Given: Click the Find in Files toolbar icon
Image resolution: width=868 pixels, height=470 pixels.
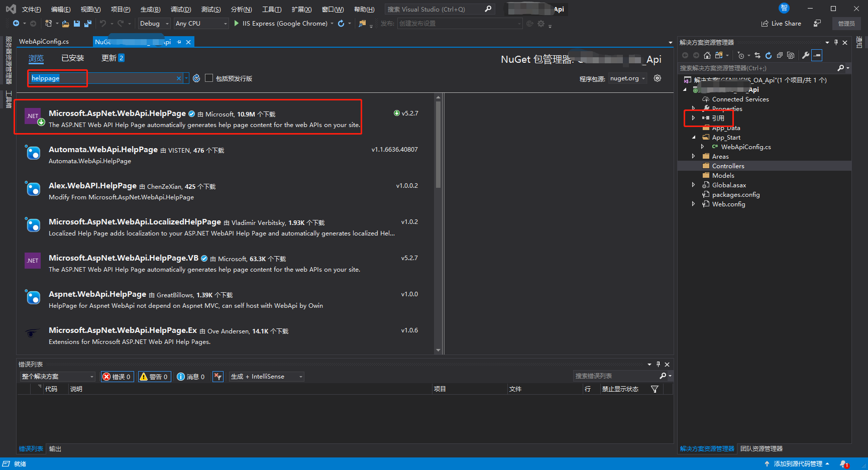Looking at the screenshot, I should pos(362,24).
